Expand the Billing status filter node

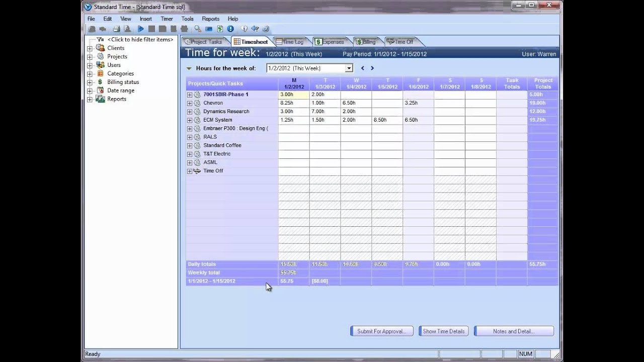tap(90, 82)
